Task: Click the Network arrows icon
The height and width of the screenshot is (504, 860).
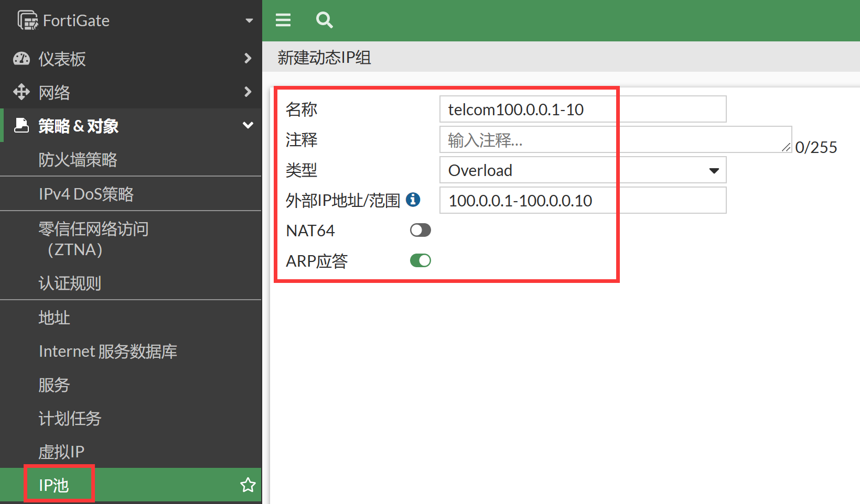Action: tap(21, 92)
